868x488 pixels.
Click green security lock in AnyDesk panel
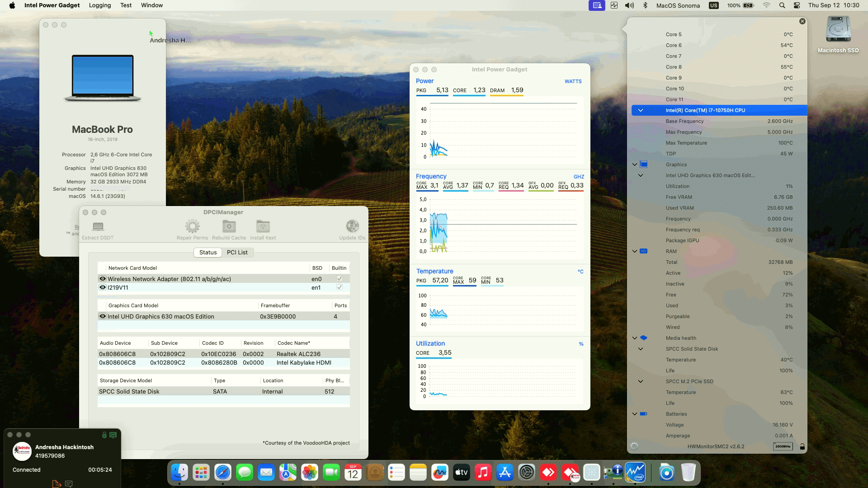click(104, 435)
